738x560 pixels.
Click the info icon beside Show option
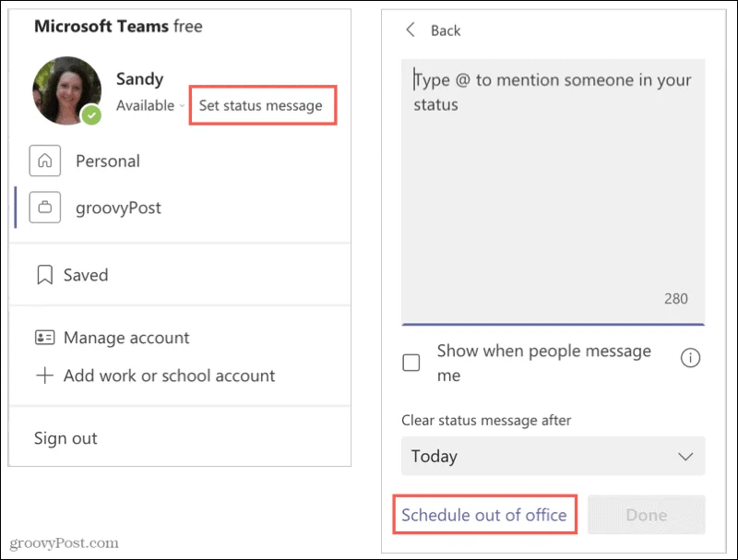pyautogui.click(x=690, y=358)
